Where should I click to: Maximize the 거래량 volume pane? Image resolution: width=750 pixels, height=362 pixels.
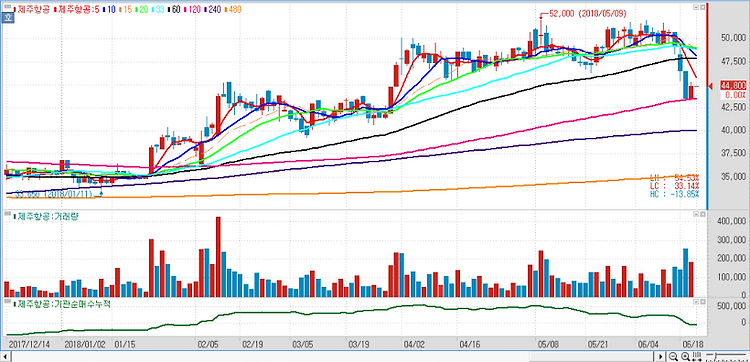703,215
